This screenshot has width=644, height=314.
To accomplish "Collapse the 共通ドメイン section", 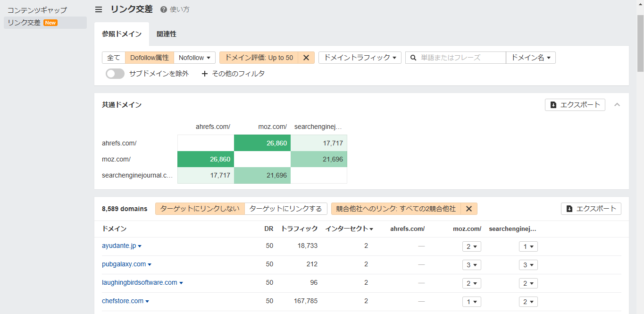I will pyautogui.click(x=617, y=105).
